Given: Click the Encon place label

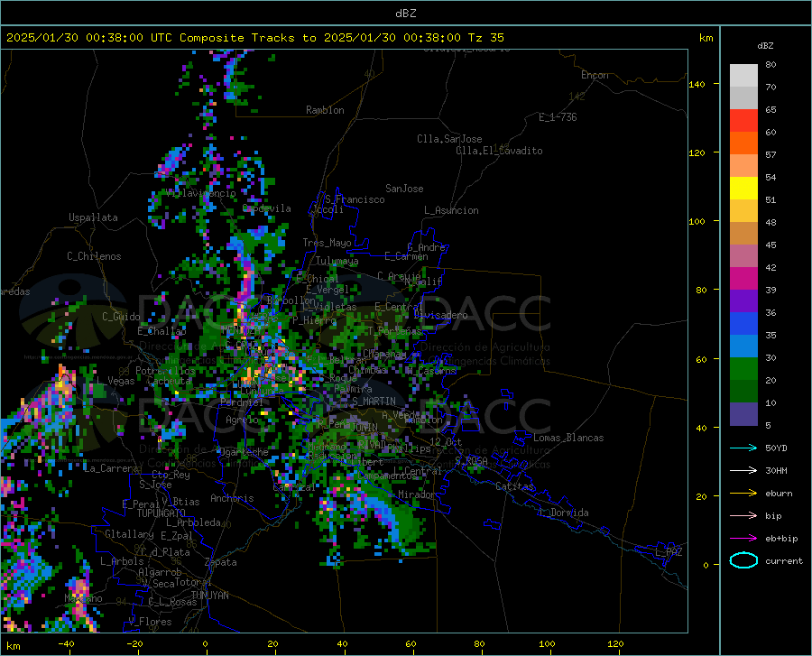Looking at the screenshot, I should pyautogui.click(x=595, y=75).
